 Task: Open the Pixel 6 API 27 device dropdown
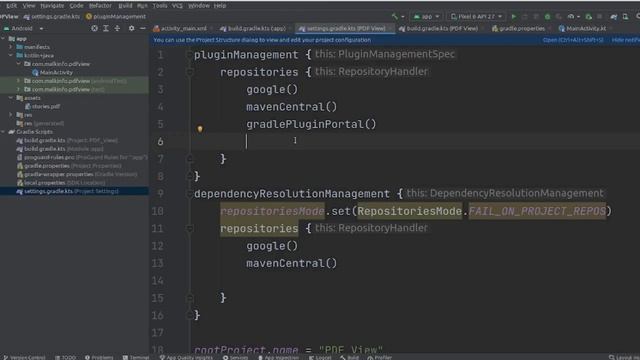pyautogui.click(x=476, y=17)
